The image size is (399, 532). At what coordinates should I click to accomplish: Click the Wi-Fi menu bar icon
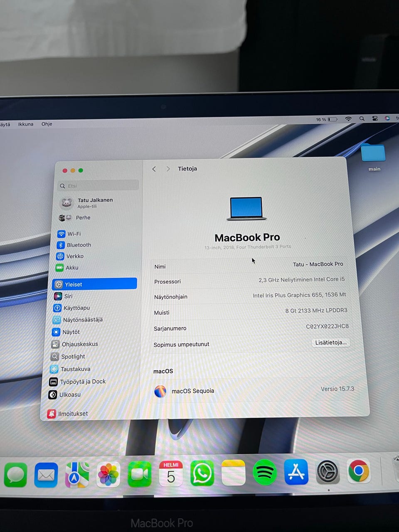[348, 119]
